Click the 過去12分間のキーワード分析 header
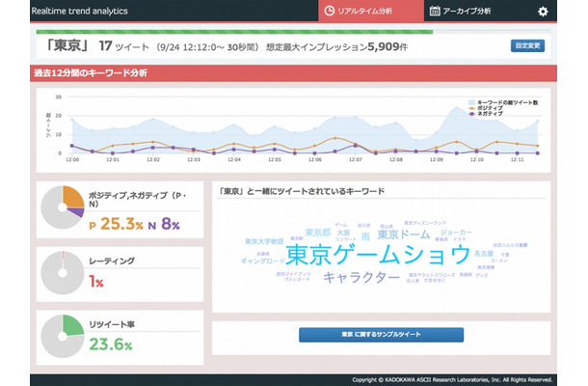This screenshot has height=386, width=588. point(91,72)
